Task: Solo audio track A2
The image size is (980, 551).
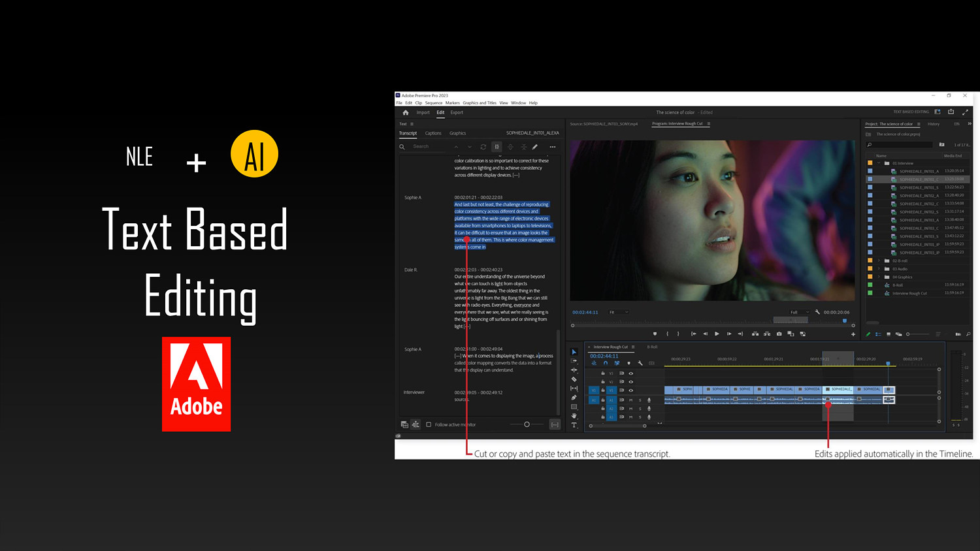Action: point(640,408)
